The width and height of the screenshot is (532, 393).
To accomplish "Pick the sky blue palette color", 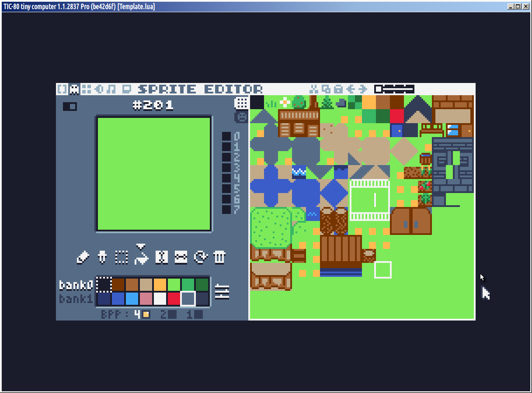I will click(132, 299).
